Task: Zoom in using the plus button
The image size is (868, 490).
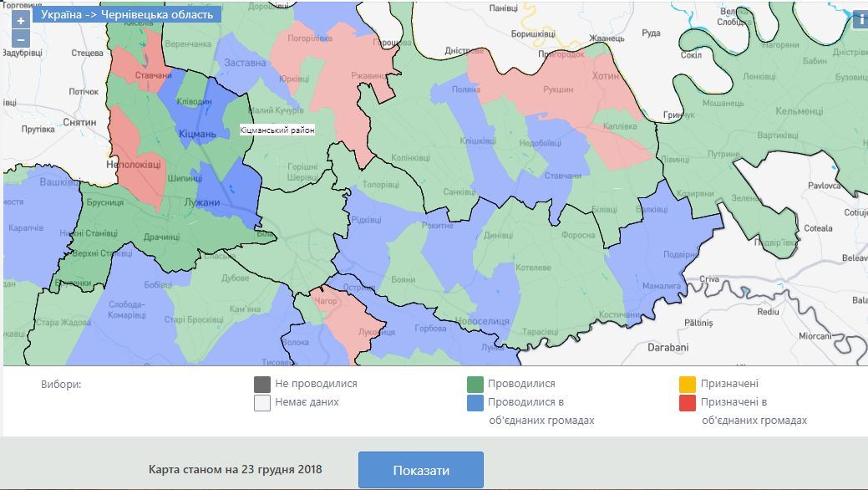Action: (22, 20)
